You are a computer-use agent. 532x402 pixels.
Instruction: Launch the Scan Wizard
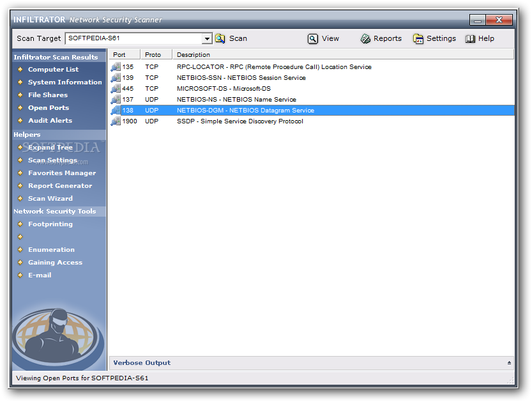(x=50, y=199)
